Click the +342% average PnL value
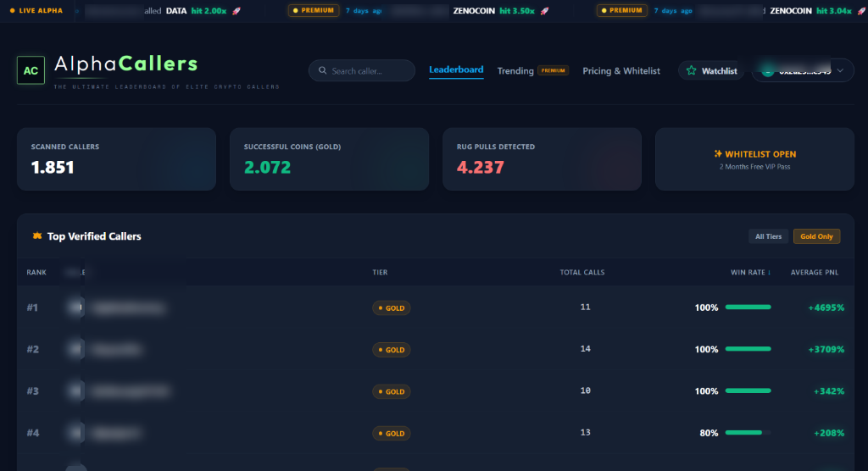Image resolution: width=868 pixels, height=471 pixels. (829, 391)
